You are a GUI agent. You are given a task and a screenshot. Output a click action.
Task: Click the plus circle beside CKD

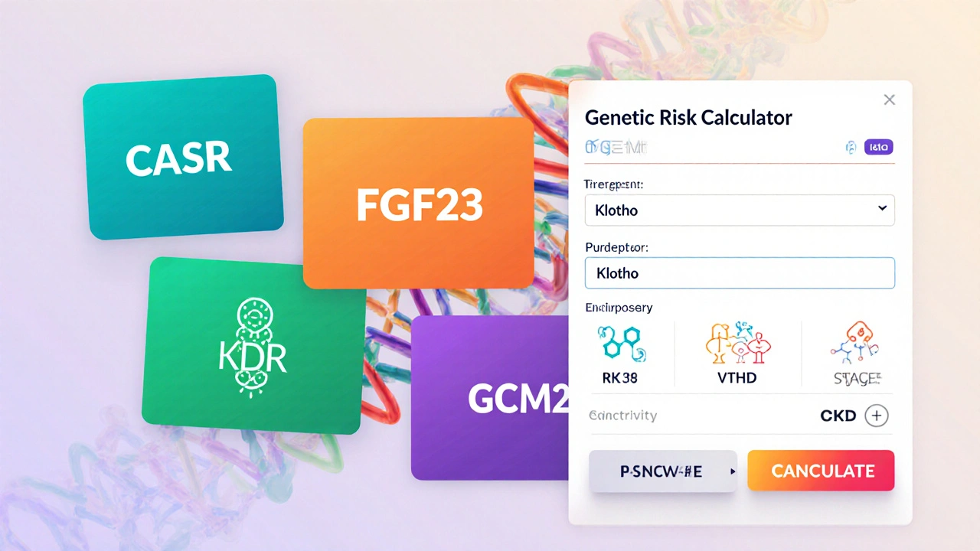click(x=876, y=416)
